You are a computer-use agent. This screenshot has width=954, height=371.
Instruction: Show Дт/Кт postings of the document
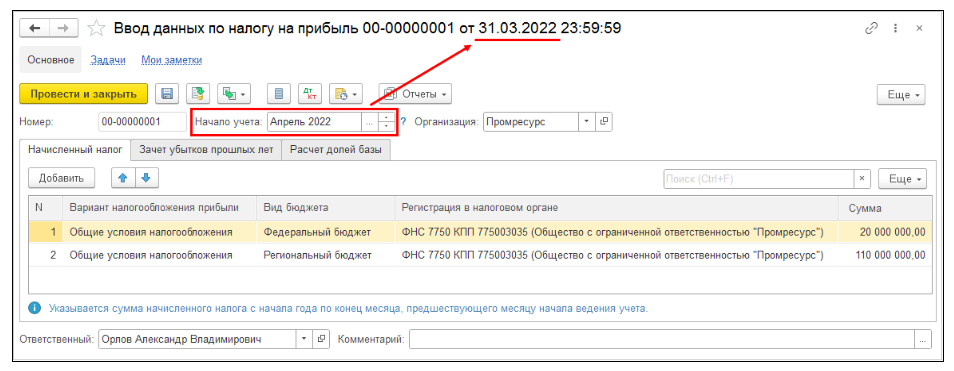click(310, 94)
